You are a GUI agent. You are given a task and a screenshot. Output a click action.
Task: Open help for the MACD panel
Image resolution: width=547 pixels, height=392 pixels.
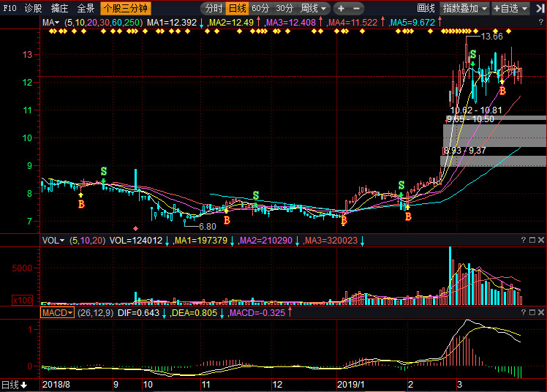[x=524, y=312]
